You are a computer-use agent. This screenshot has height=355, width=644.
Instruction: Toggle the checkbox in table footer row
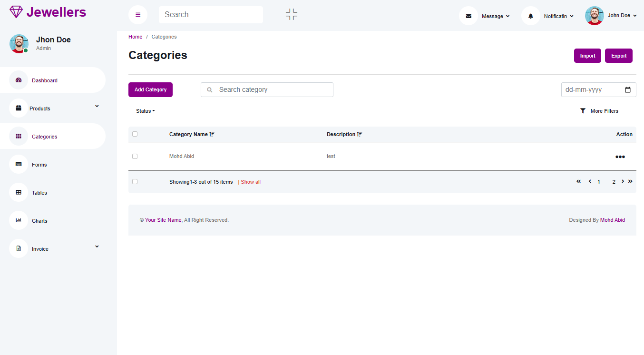(x=135, y=182)
